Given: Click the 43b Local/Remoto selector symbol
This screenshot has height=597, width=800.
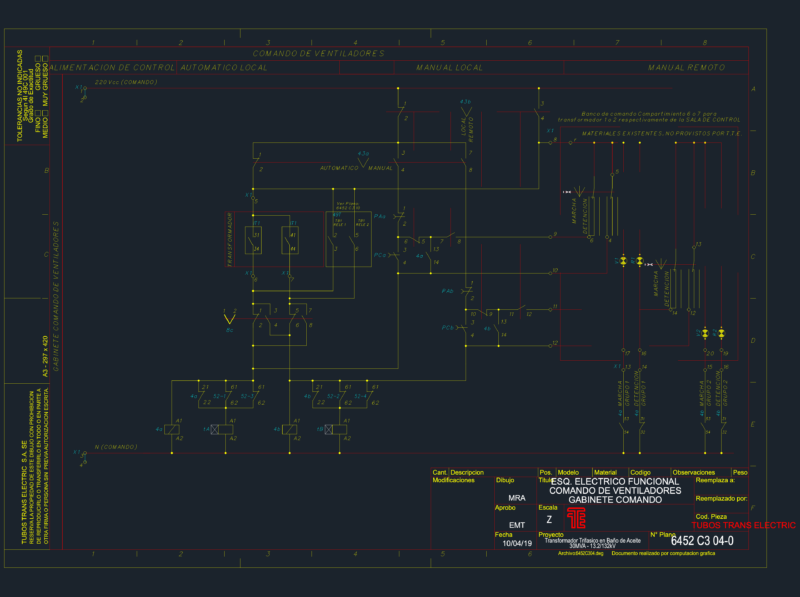Looking at the screenshot, I should (x=466, y=112).
